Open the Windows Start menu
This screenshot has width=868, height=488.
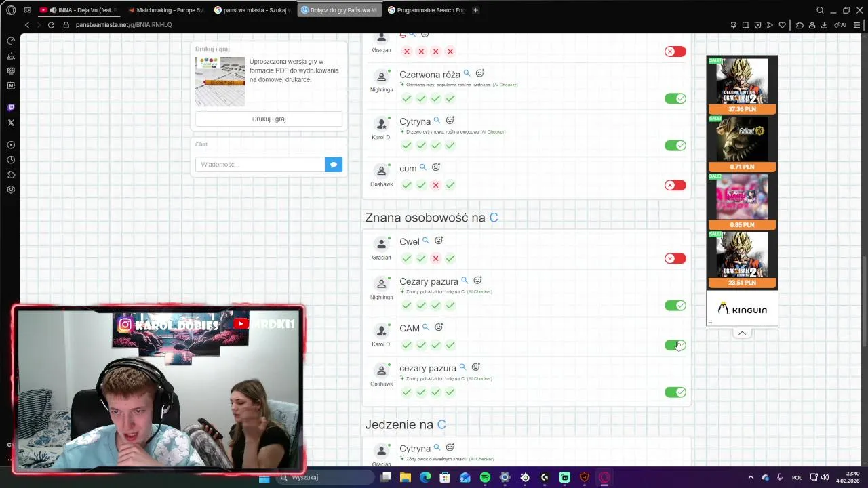[264, 478]
